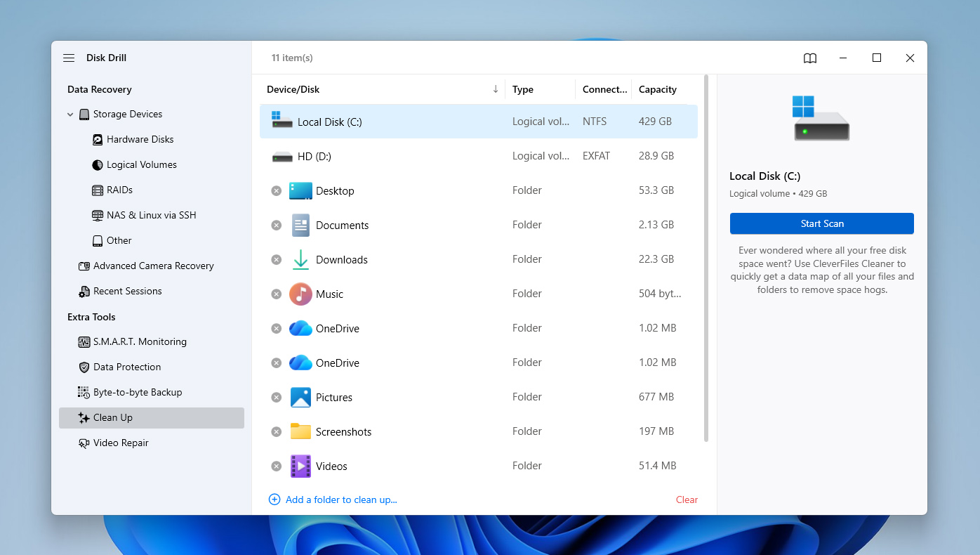The height and width of the screenshot is (555, 980).
Task: Sort by the Type column header
Action: click(523, 90)
